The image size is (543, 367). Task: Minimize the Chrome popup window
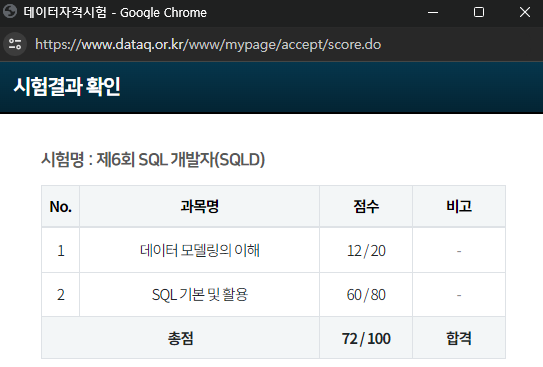tap(433, 12)
